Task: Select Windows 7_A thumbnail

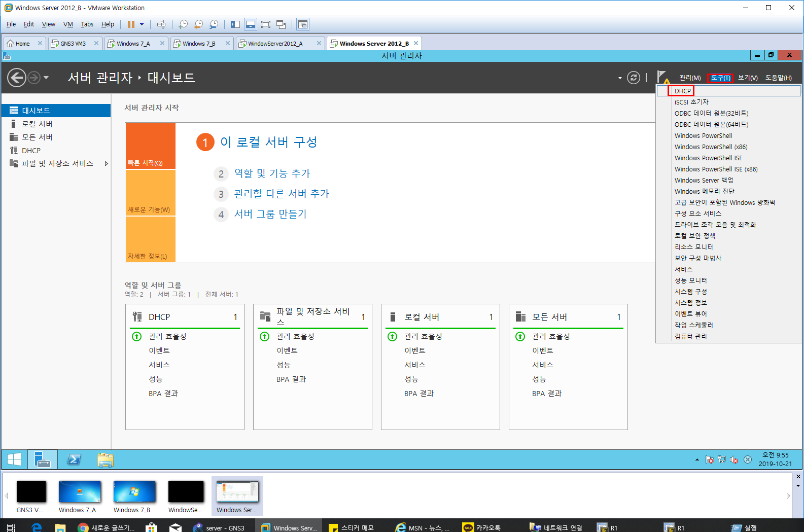Action: [x=79, y=496]
